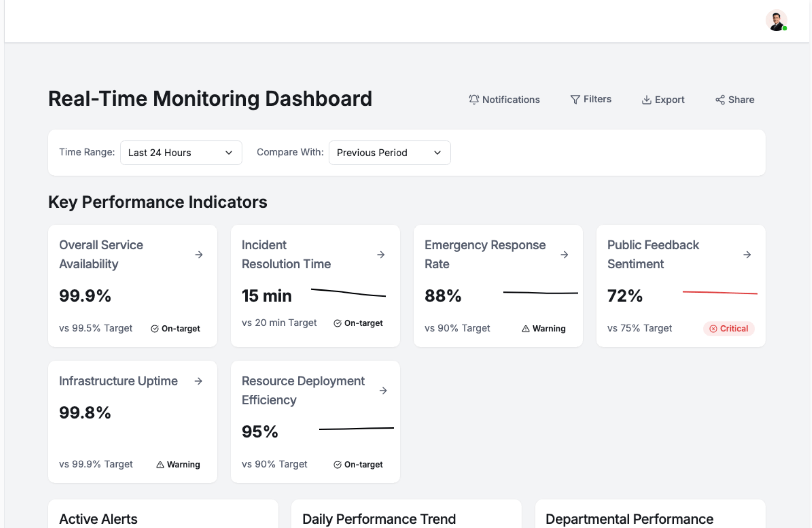Click the Incident Resolution Time sparkline
The image size is (812, 528).
coord(348,292)
